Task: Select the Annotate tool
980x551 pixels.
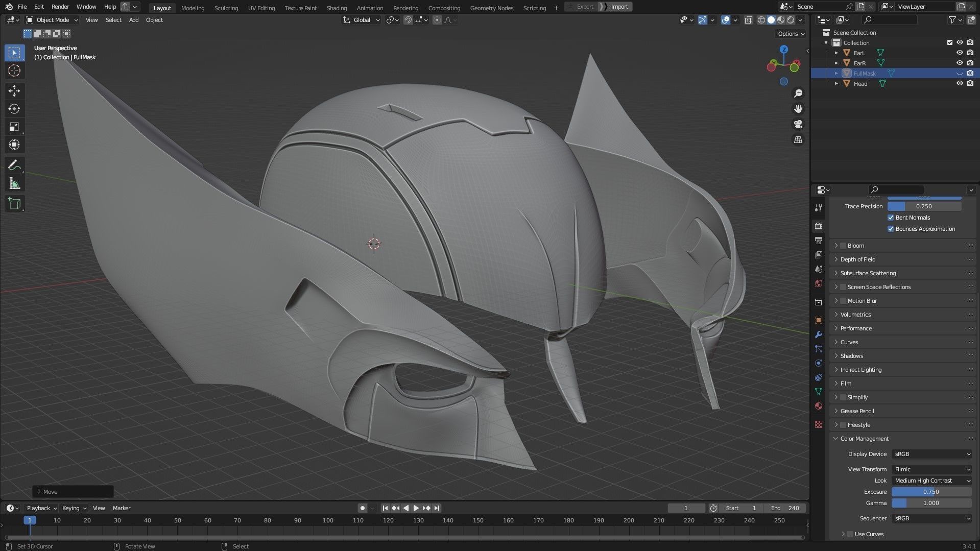Action: coord(14,165)
